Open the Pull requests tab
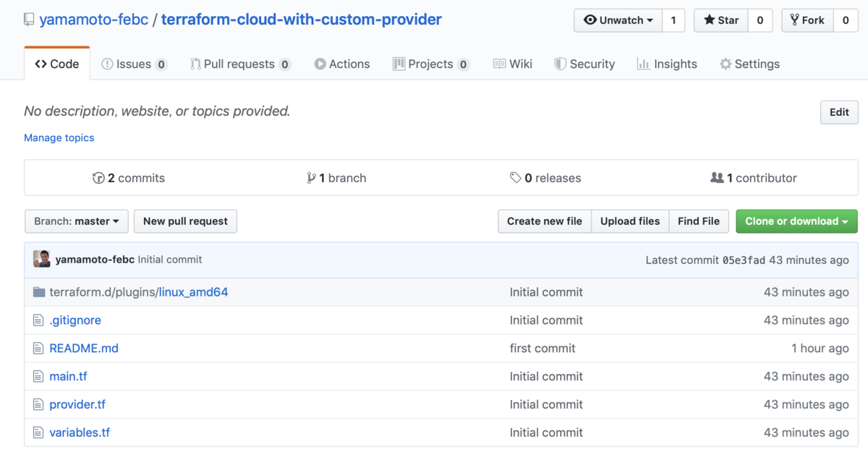Screen dimensions: 868x452 click(x=239, y=64)
